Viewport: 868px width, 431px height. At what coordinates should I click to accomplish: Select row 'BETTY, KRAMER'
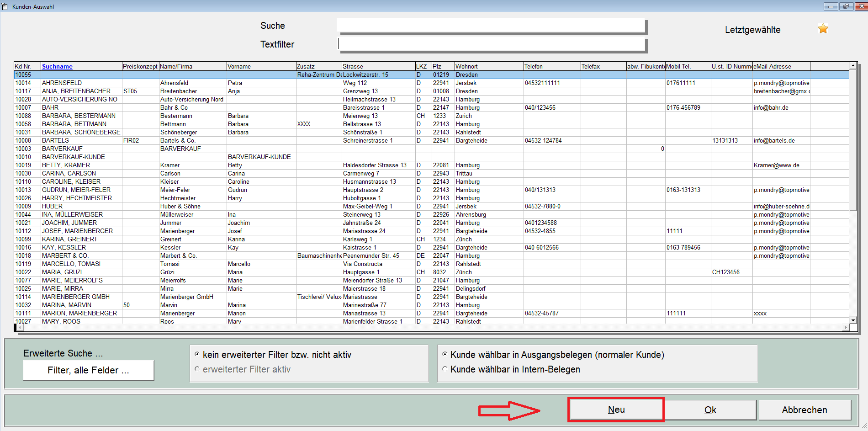[x=432, y=165]
